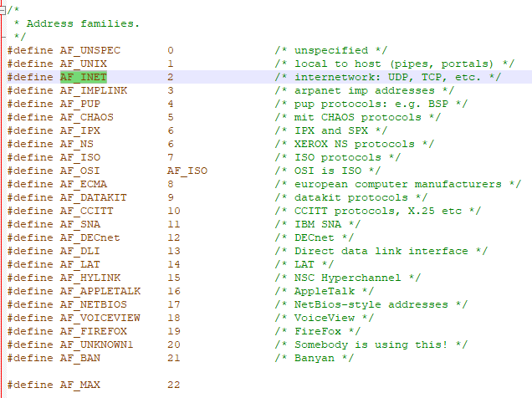Click the AF_IMPLINK macro name
Screen dimensions: 532x398
pyautogui.click(x=93, y=90)
